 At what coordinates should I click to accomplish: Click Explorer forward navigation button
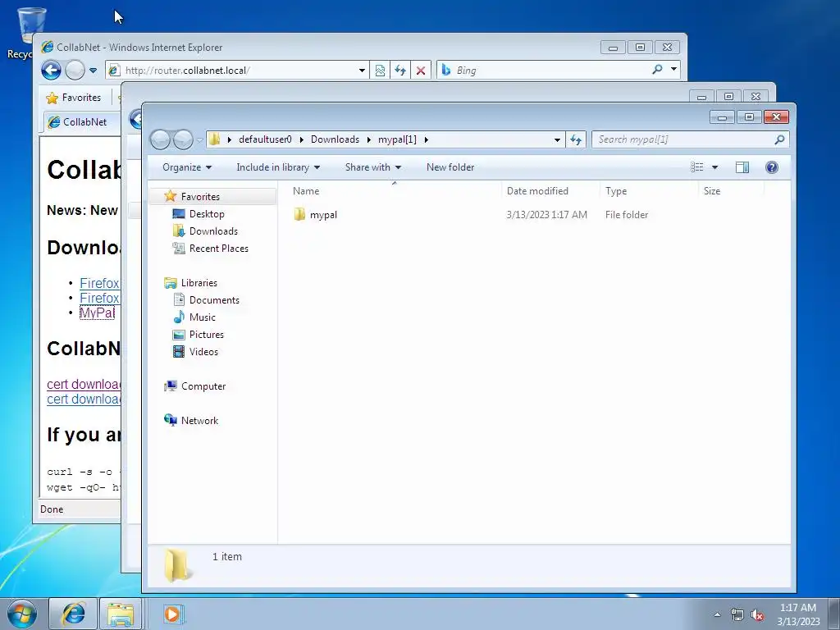point(183,139)
